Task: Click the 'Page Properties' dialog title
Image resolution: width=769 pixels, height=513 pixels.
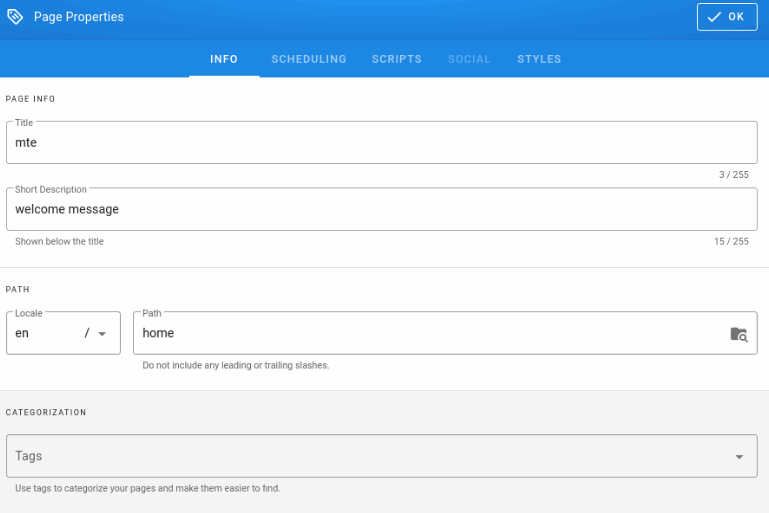Action: pyautogui.click(x=79, y=17)
